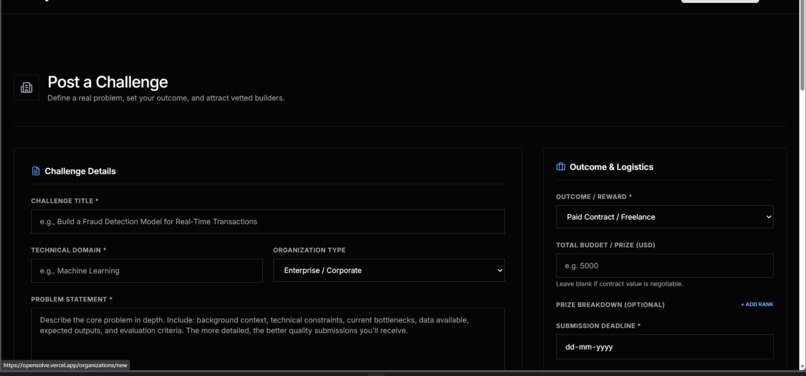
Task: Focus the Total Budget / Prize field
Action: [x=665, y=266]
